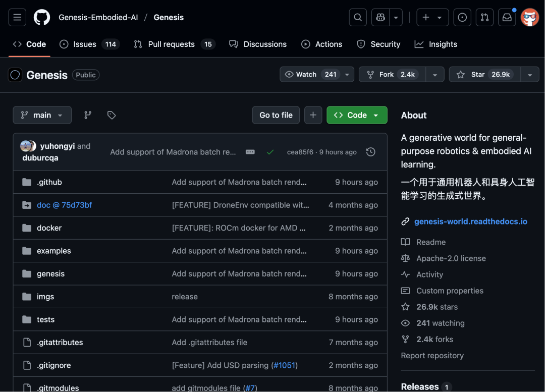Switch to the Insights tab
545x392 pixels.
(x=436, y=44)
